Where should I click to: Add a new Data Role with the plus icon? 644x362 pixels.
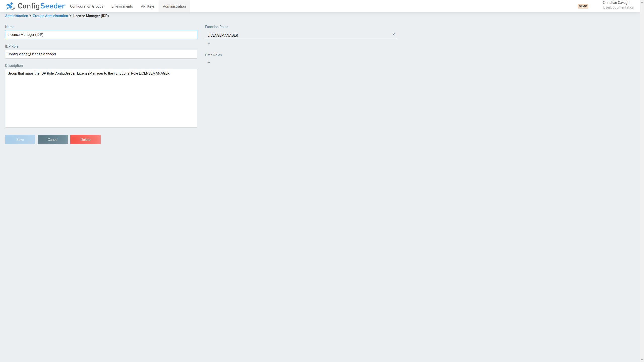pos(209,62)
